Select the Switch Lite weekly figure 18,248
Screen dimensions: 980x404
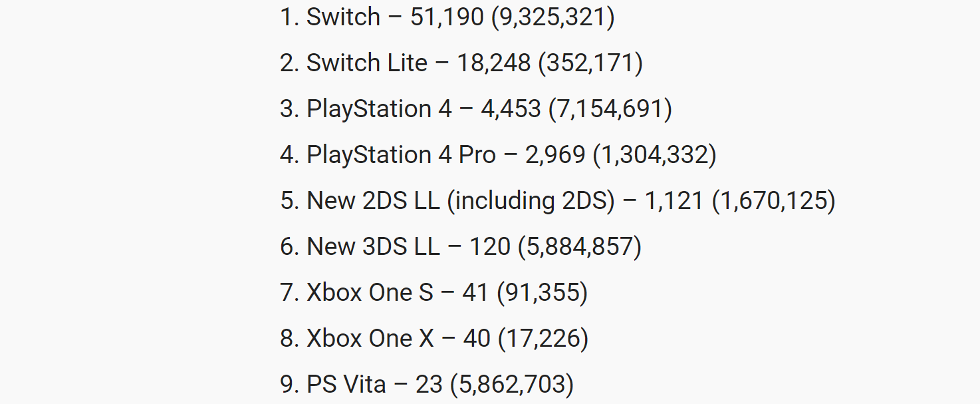(494, 63)
